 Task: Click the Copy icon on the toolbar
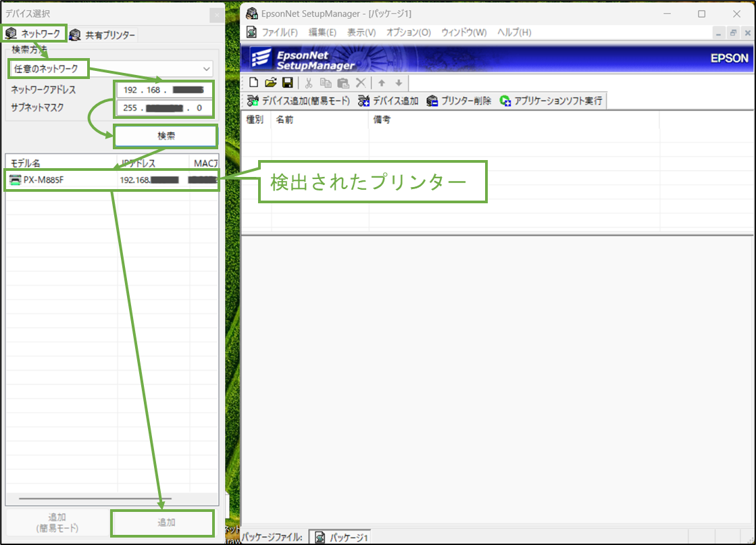(x=326, y=82)
